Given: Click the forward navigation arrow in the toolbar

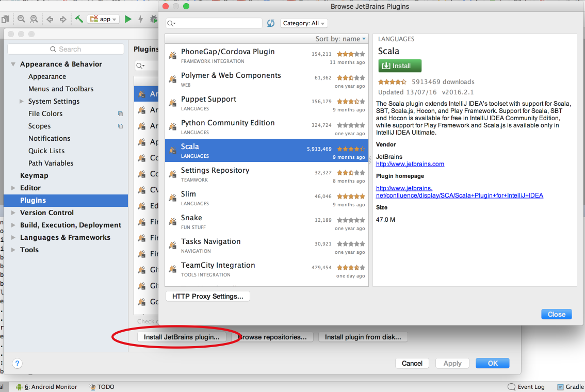Looking at the screenshot, I should pyautogui.click(x=63, y=19).
